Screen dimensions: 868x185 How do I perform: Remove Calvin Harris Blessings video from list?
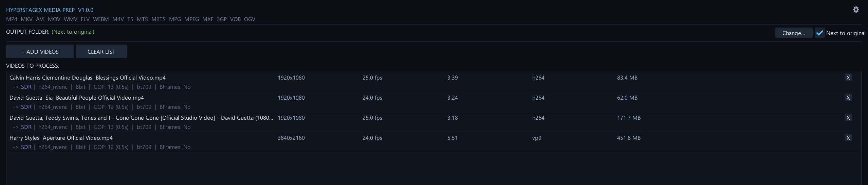[848, 78]
